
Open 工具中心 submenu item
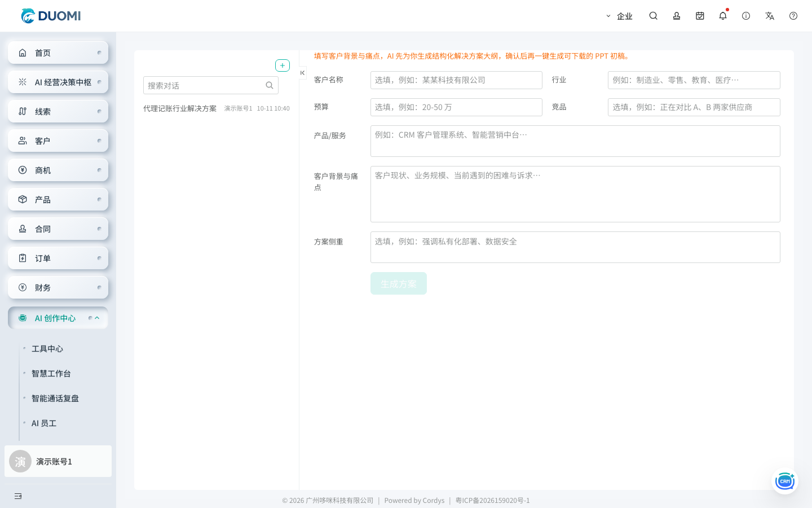[47, 349]
